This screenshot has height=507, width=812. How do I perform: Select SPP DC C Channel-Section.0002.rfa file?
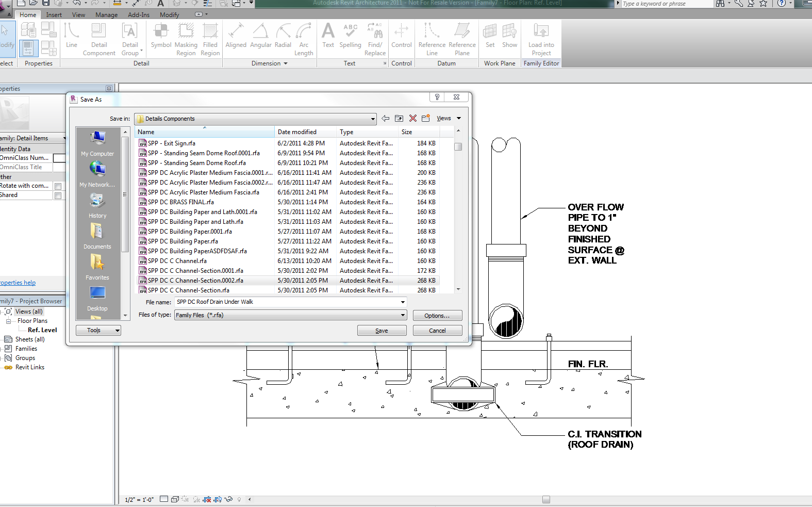point(287,281)
